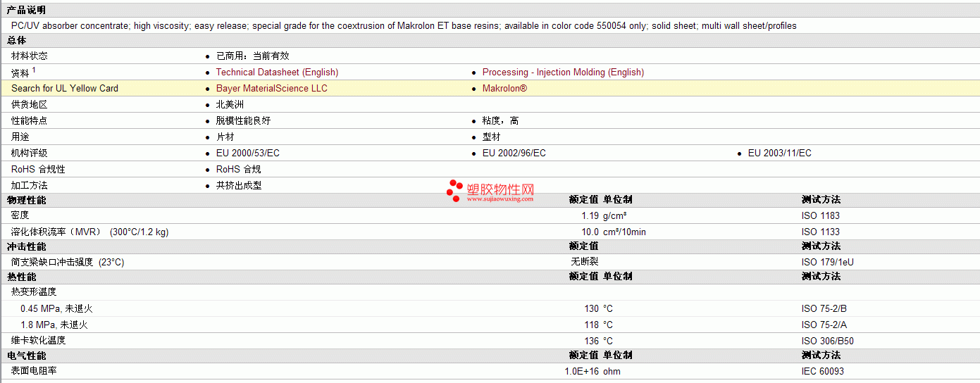Select the 北美洲 value
The width and height of the screenshot is (980, 383).
[230, 104]
